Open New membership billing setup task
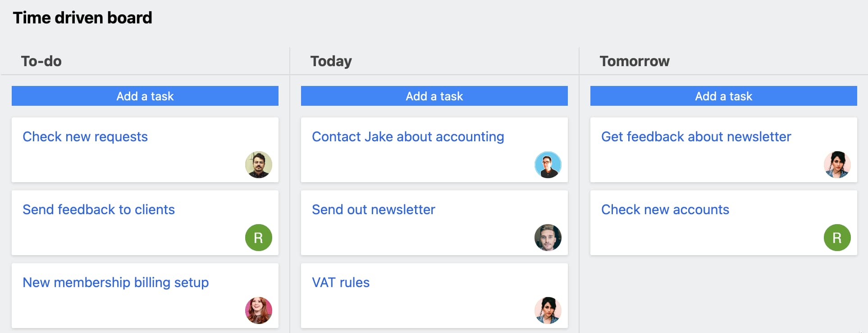 pos(116,283)
